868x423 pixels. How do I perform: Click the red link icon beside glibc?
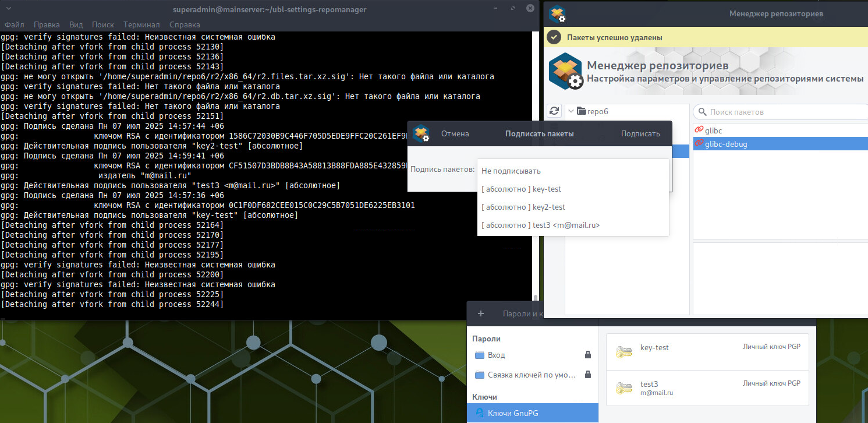pyautogui.click(x=699, y=131)
